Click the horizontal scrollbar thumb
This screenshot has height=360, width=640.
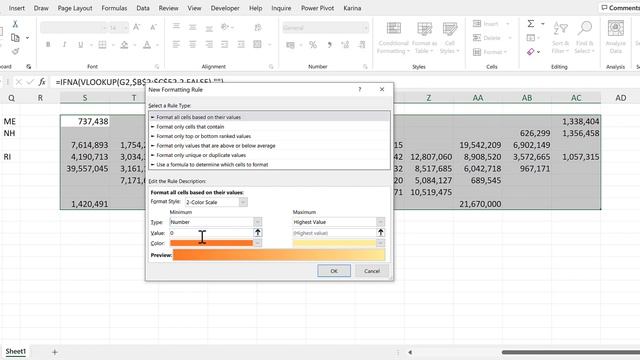click(x=571, y=352)
